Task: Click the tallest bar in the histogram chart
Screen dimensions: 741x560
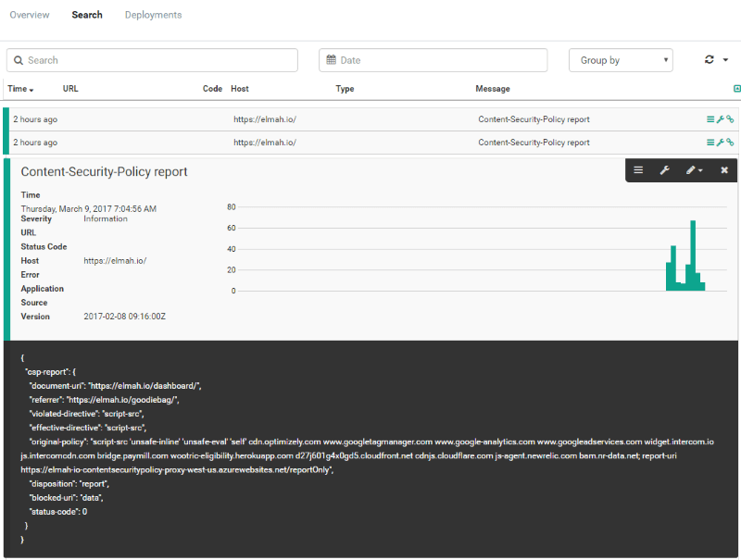Action: click(693, 250)
